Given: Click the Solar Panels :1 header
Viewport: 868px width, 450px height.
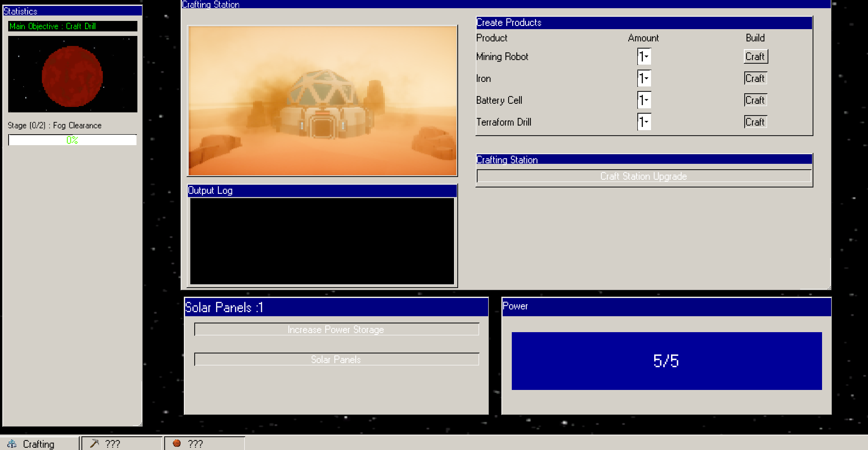Looking at the screenshot, I should point(336,307).
